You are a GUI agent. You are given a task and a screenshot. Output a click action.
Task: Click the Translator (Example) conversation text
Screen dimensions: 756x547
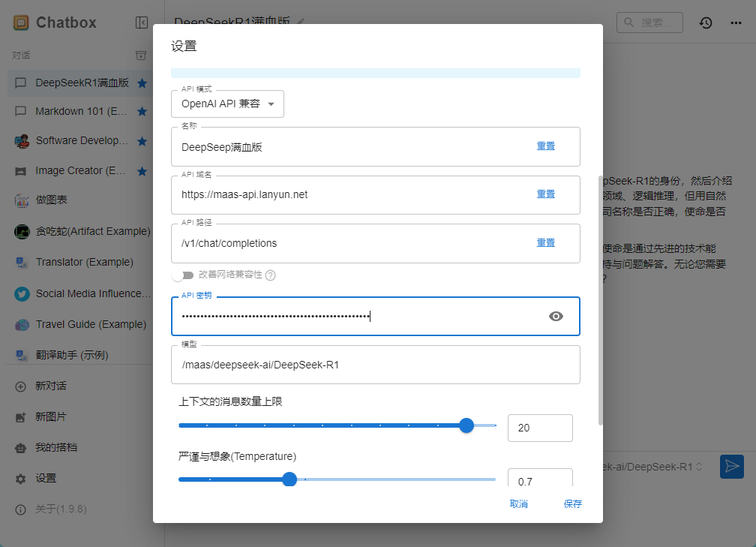[x=84, y=263]
